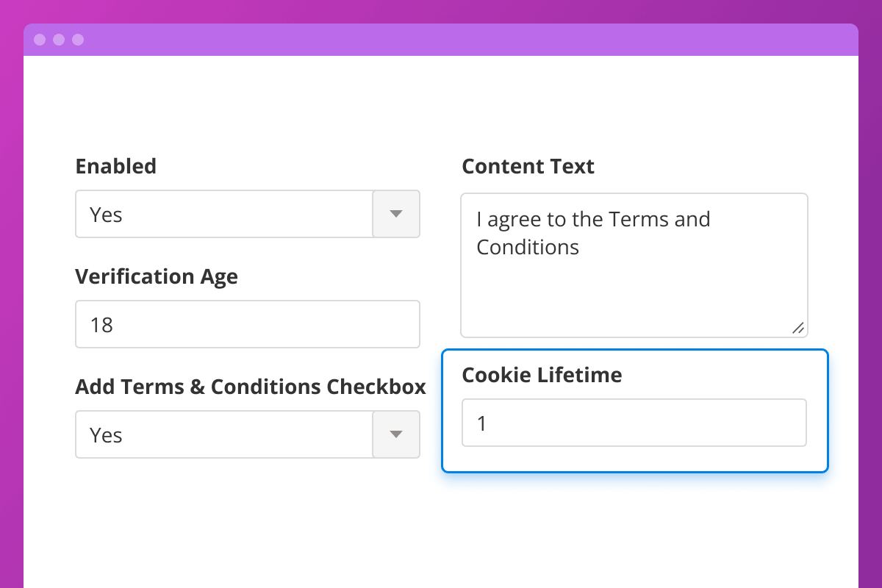Click the second window control dot
The height and width of the screenshot is (588, 882).
coord(59,40)
